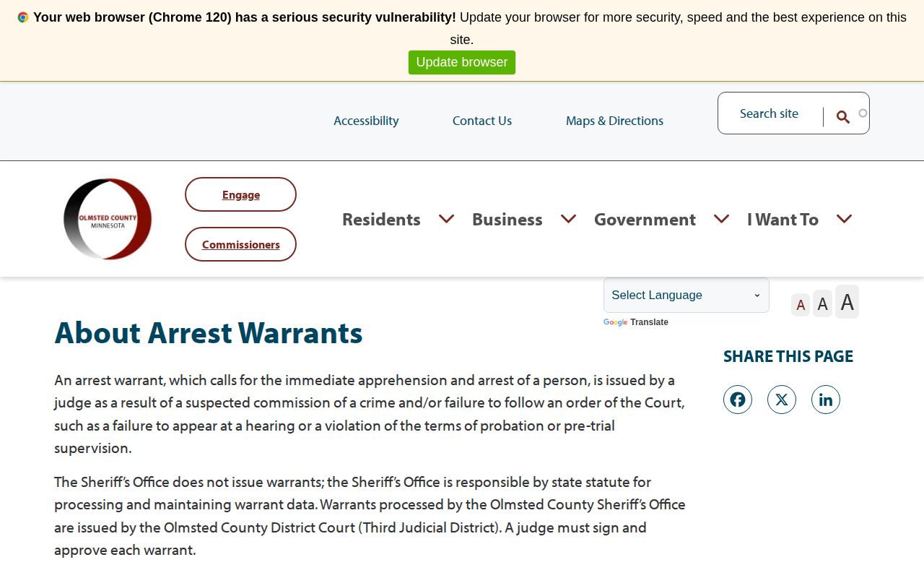
Task: Open the Commissioners page
Action: pos(240,244)
